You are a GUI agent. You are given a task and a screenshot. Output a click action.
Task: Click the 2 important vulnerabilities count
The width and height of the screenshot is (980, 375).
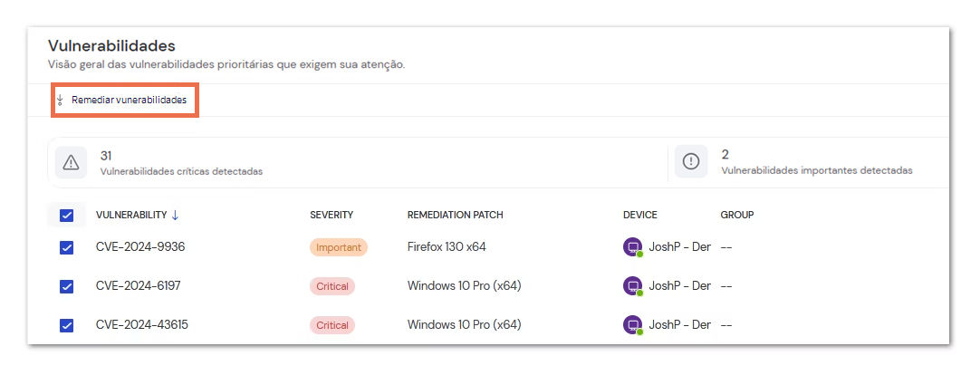(725, 154)
